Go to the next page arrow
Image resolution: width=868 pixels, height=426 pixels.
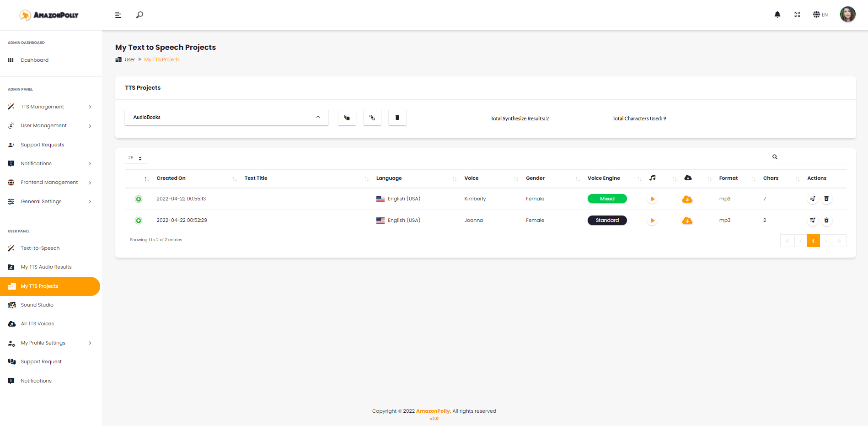coord(826,241)
